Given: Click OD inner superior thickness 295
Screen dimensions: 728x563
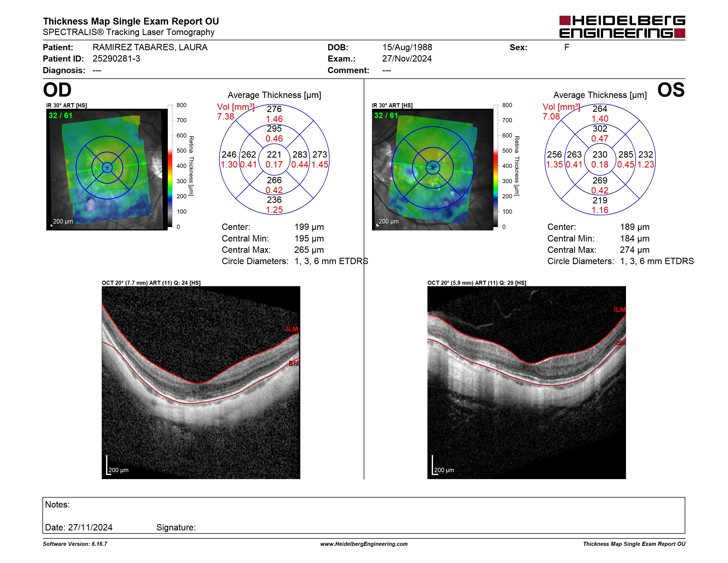Looking at the screenshot, I should pos(274,129).
